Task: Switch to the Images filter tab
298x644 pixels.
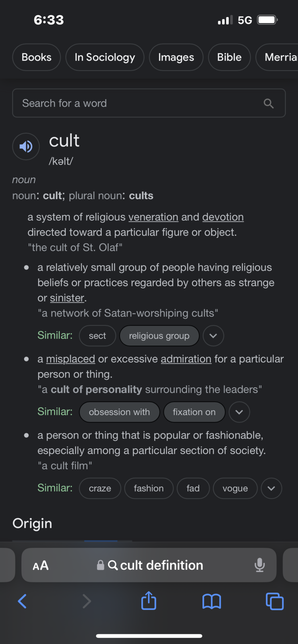Action: (x=176, y=57)
